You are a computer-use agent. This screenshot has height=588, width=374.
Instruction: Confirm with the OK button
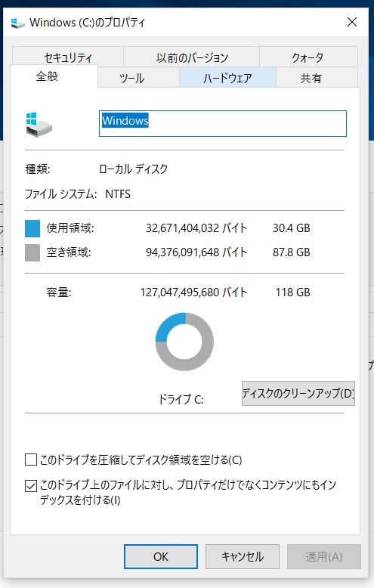pos(161,556)
